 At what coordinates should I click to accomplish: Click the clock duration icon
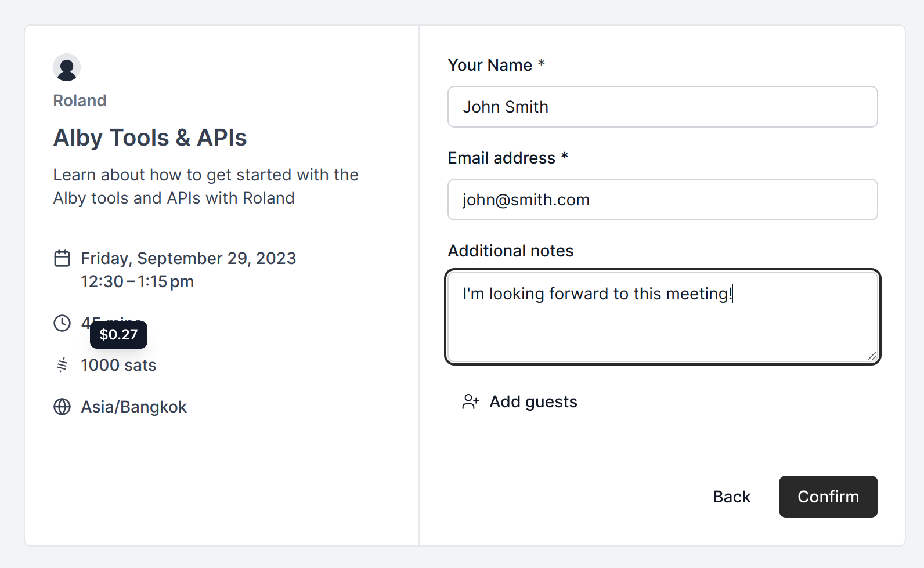(x=62, y=323)
